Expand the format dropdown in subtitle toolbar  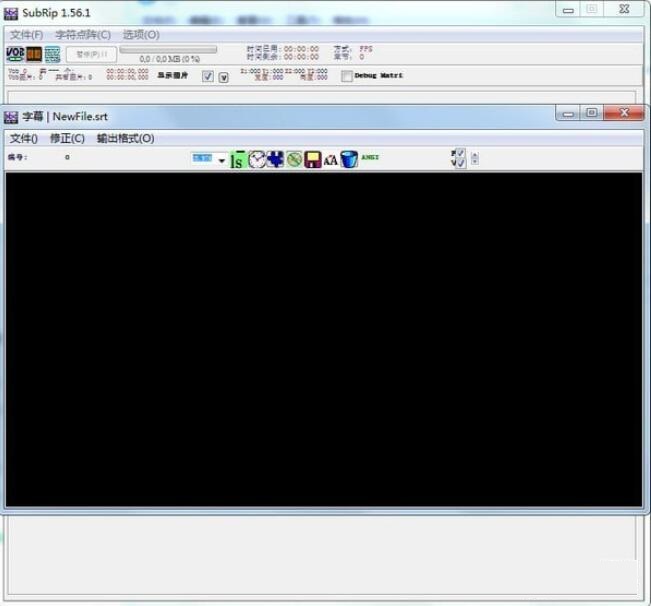[222, 160]
